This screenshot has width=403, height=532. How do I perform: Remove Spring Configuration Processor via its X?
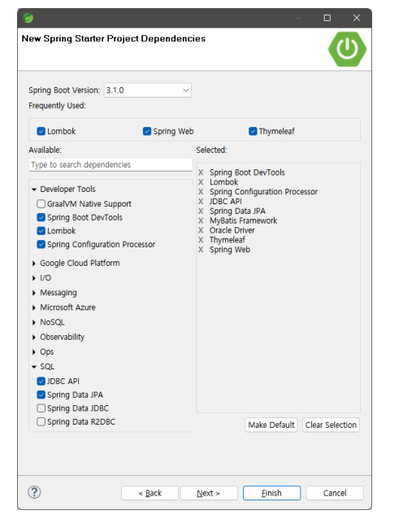(201, 192)
